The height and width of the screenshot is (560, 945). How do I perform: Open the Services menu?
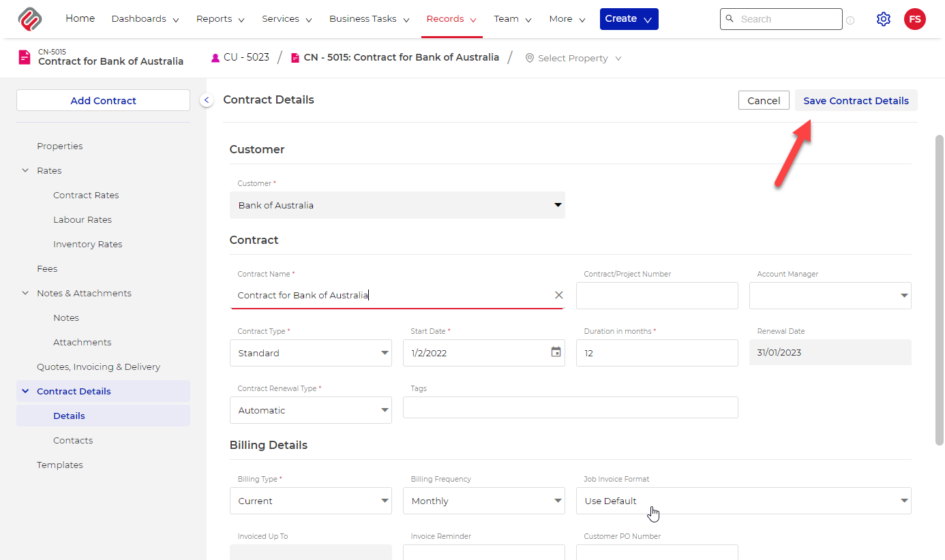coord(287,19)
